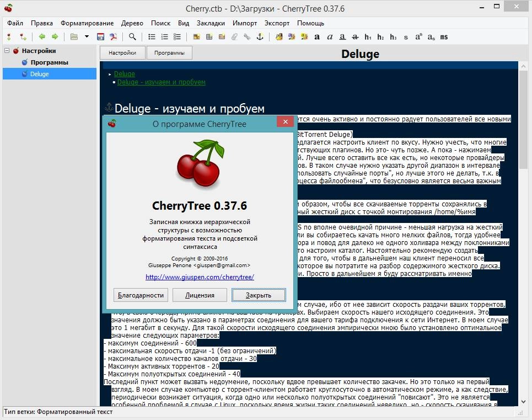Open the giuspen.com/cherrytree link

click(x=200, y=277)
